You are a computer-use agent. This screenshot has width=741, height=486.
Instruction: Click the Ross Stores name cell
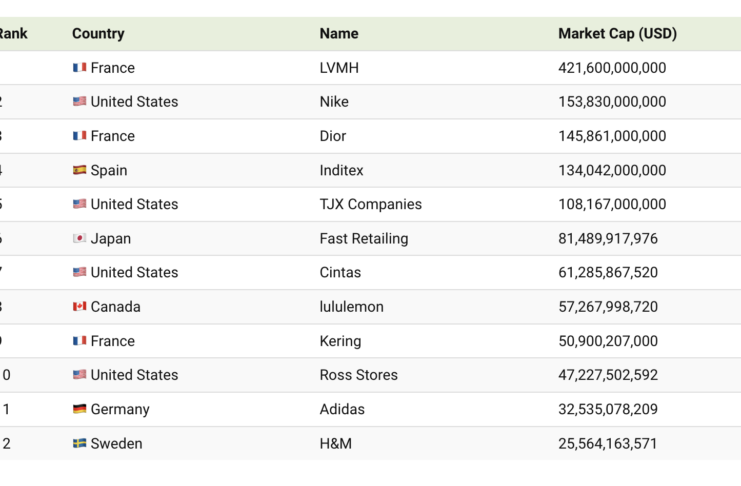358,375
